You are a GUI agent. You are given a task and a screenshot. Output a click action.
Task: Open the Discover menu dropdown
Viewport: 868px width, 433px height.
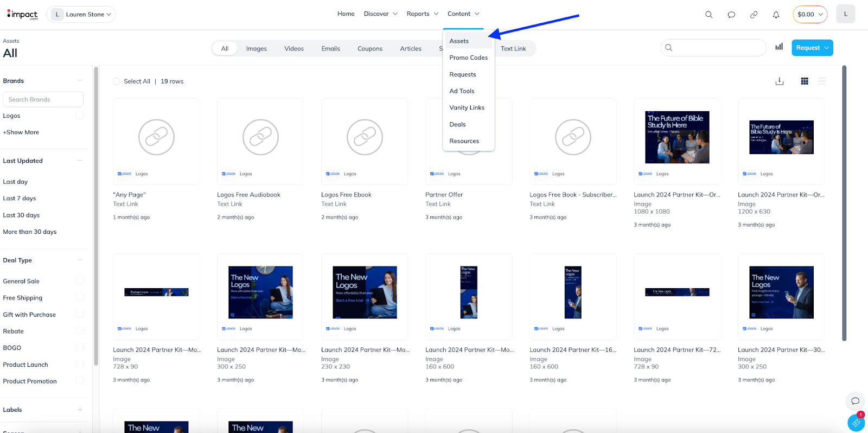tap(380, 14)
